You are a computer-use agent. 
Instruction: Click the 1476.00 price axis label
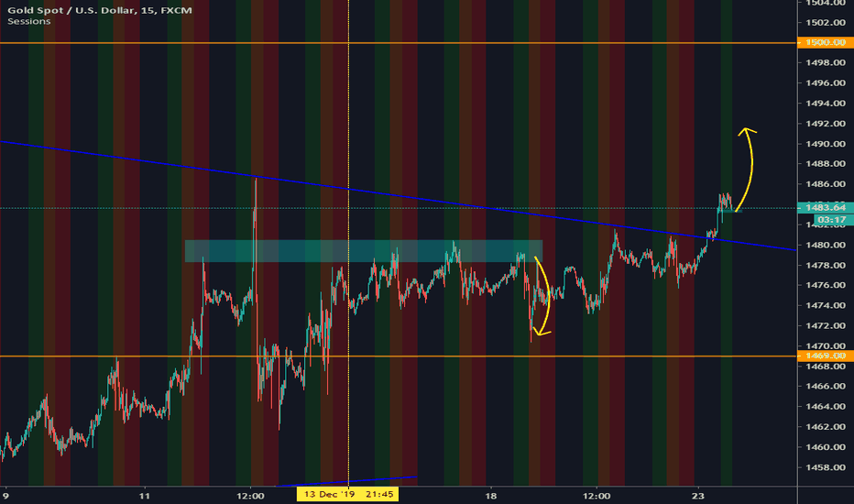click(825, 285)
